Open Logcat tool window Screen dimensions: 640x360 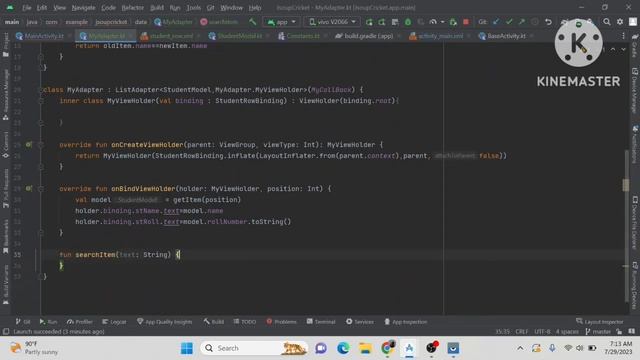click(114, 322)
